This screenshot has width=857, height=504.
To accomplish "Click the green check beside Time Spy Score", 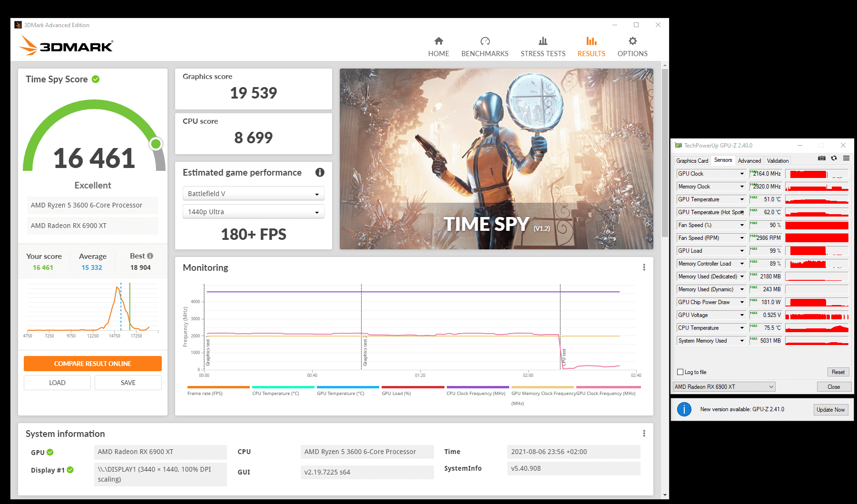I will tap(96, 79).
